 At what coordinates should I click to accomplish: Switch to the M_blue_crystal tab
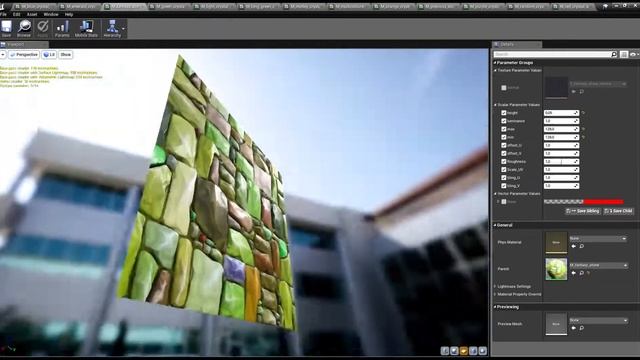(x=33, y=7)
